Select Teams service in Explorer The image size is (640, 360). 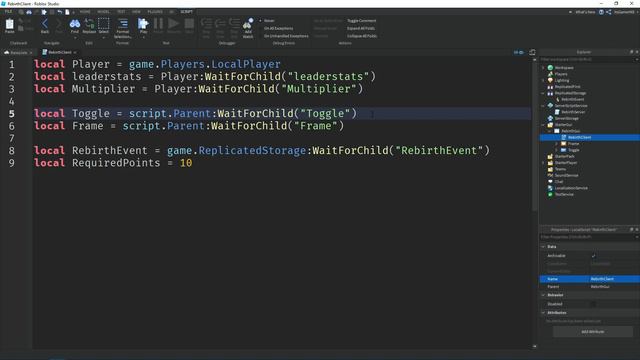click(560, 169)
